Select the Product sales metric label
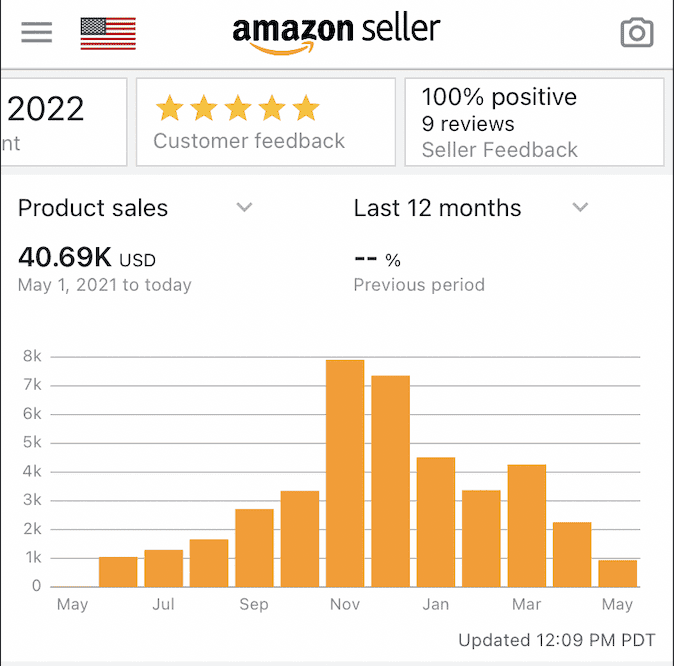This screenshot has height=666, width=674. [93, 208]
